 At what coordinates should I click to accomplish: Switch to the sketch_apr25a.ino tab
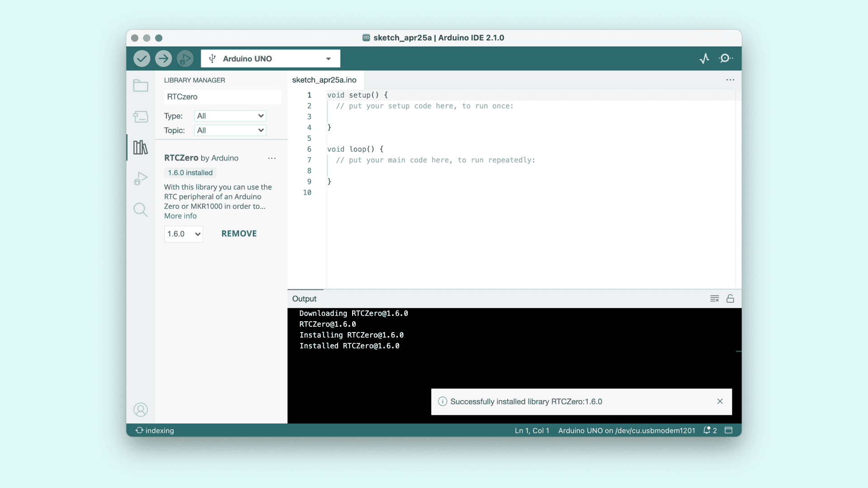(324, 80)
